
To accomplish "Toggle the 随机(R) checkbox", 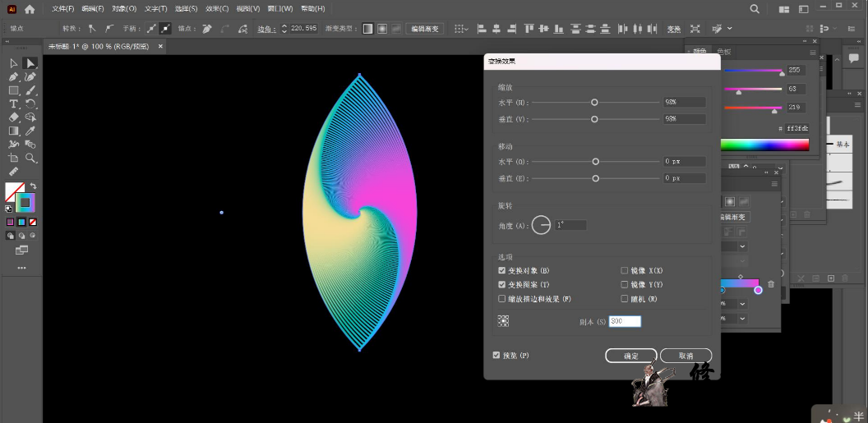I will [625, 299].
